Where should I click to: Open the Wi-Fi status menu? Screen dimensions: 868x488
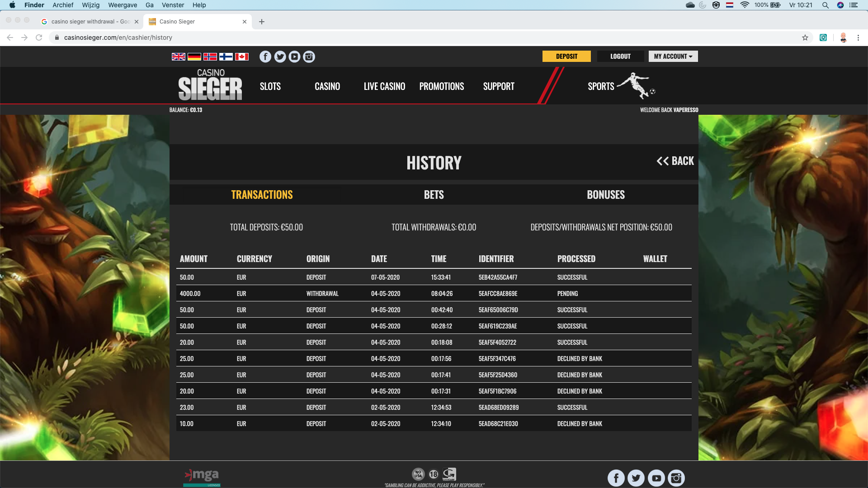745,5
